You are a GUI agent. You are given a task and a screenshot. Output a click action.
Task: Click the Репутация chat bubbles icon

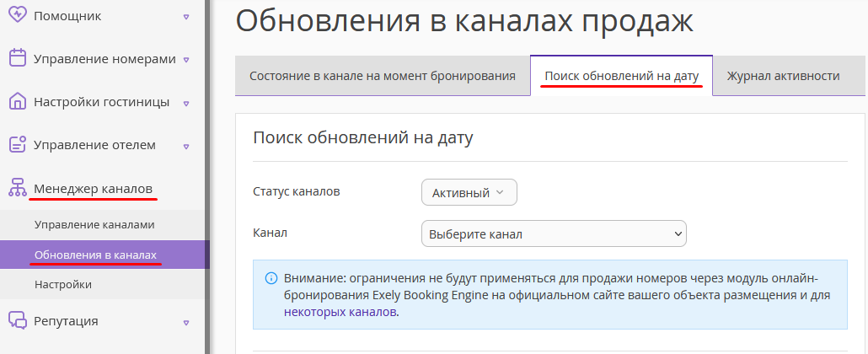[x=18, y=321]
